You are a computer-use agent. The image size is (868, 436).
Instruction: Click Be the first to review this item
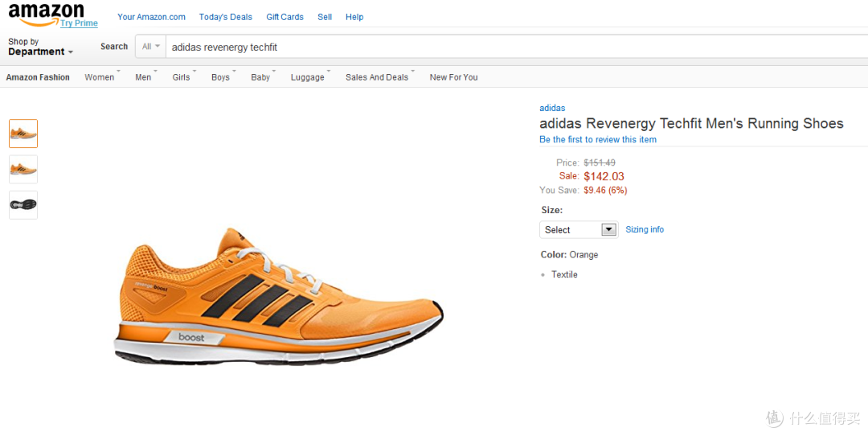[598, 140]
